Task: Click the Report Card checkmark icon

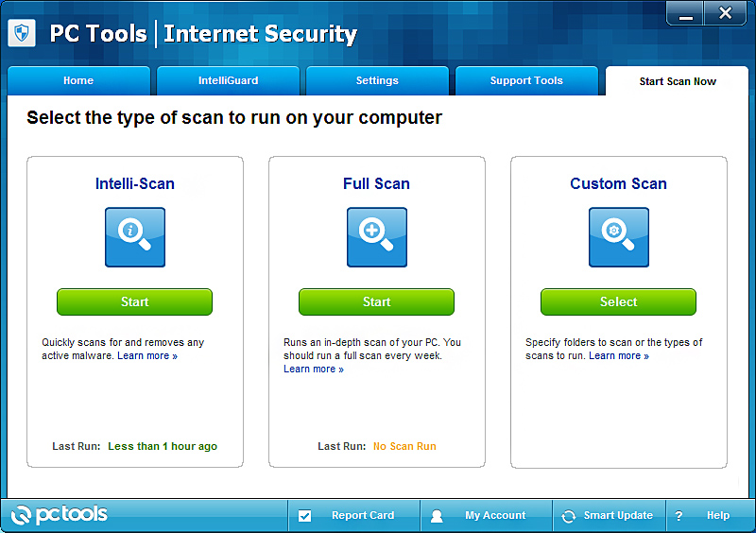Action: pos(304,516)
